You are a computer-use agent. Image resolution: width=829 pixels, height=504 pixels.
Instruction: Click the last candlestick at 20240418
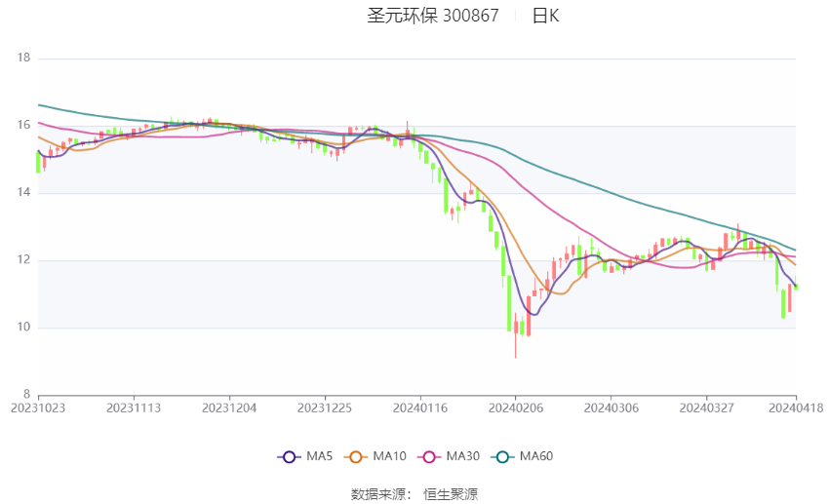coord(796,283)
